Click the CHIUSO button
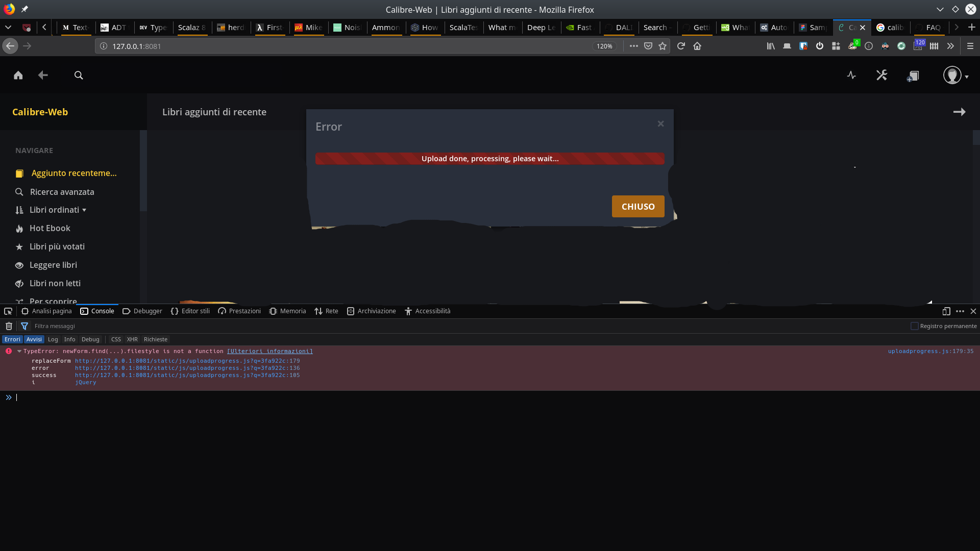Screen dimensions: 980x551 tap(638, 206)
